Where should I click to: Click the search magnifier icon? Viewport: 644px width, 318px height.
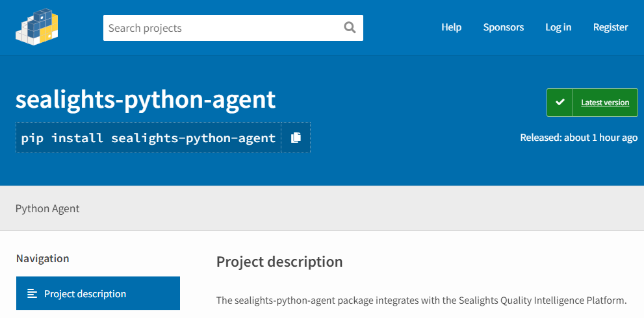[x=350, y=27]
